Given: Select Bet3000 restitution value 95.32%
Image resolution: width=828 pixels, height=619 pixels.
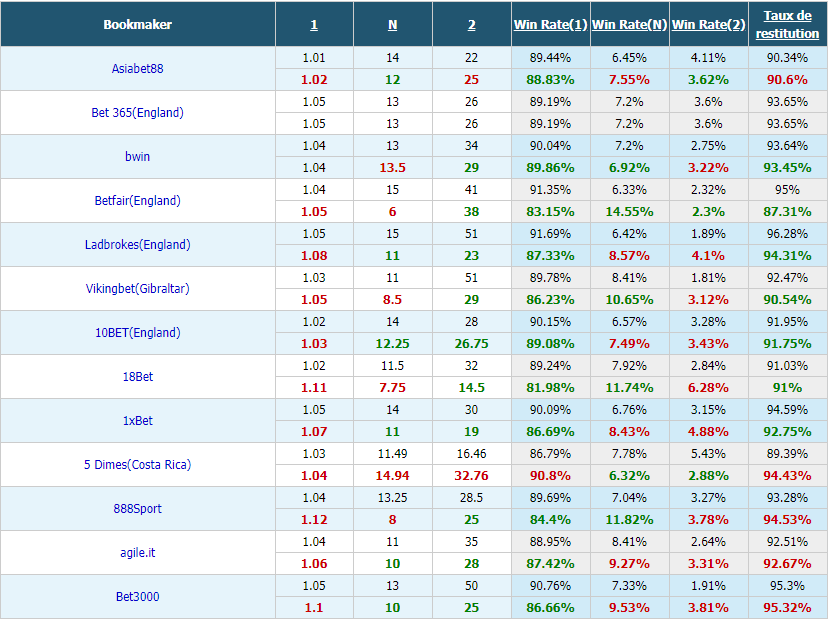Looking at the screenshot, I should click(x=787, y=608).
